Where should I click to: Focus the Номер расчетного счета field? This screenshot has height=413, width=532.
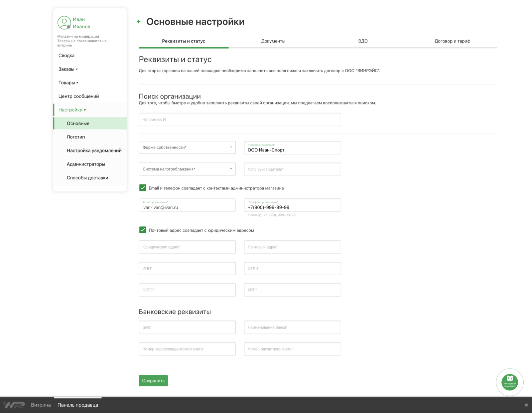tap(293, 349)
